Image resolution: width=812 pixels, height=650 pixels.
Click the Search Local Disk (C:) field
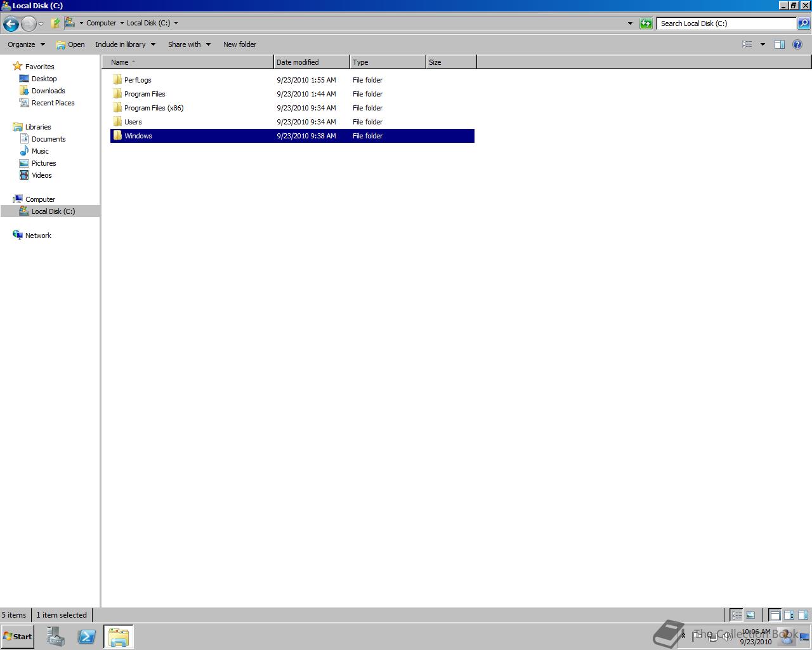pyautogui.click(x=726, y=23)
